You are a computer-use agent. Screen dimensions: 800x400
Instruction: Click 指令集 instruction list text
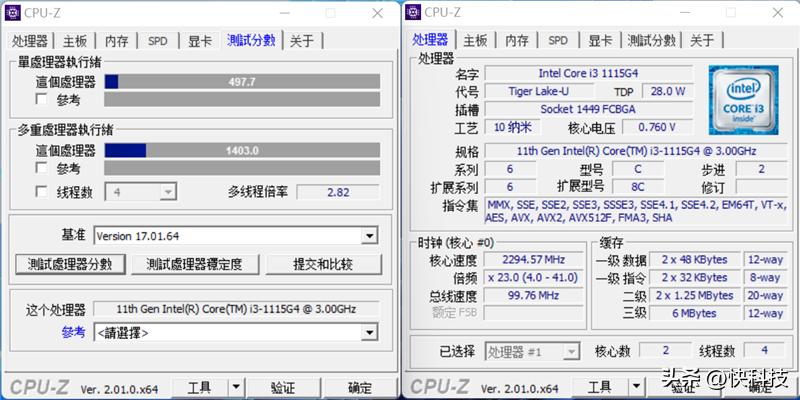click(636, 211)
